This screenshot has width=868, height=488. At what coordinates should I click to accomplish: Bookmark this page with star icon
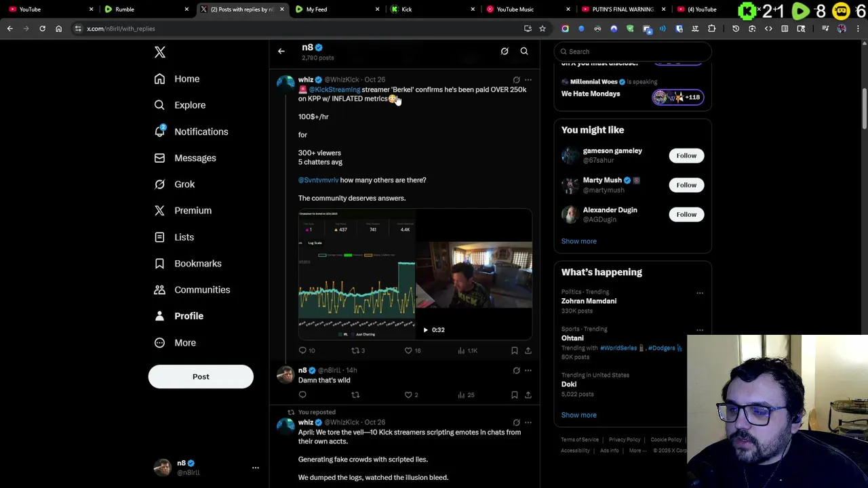coord(542,28)
